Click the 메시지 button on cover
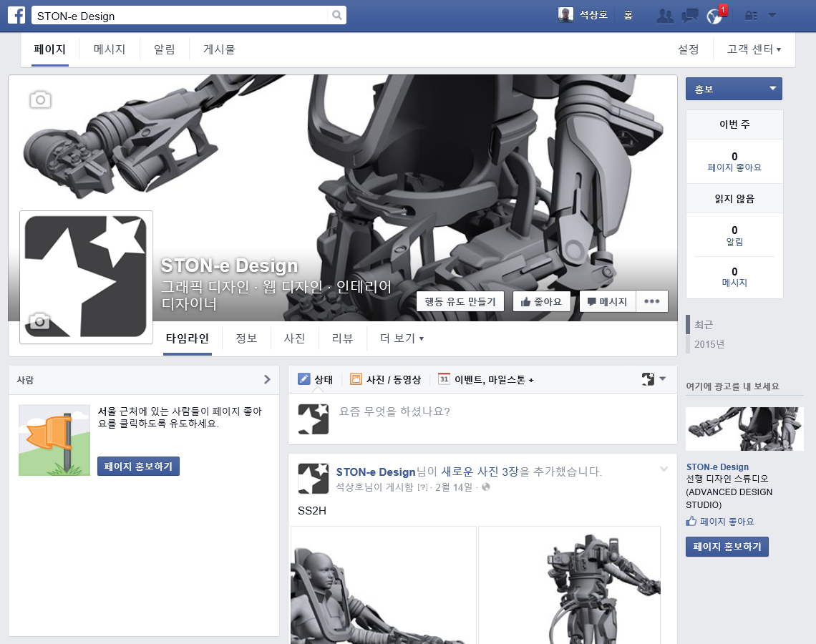This screenshot has width=816, height=644. pyautogui.click(x=607, y=302)
